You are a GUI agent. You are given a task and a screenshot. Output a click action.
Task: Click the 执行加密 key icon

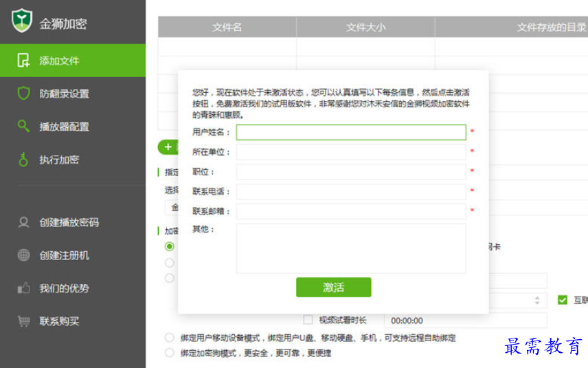(23, 160)
